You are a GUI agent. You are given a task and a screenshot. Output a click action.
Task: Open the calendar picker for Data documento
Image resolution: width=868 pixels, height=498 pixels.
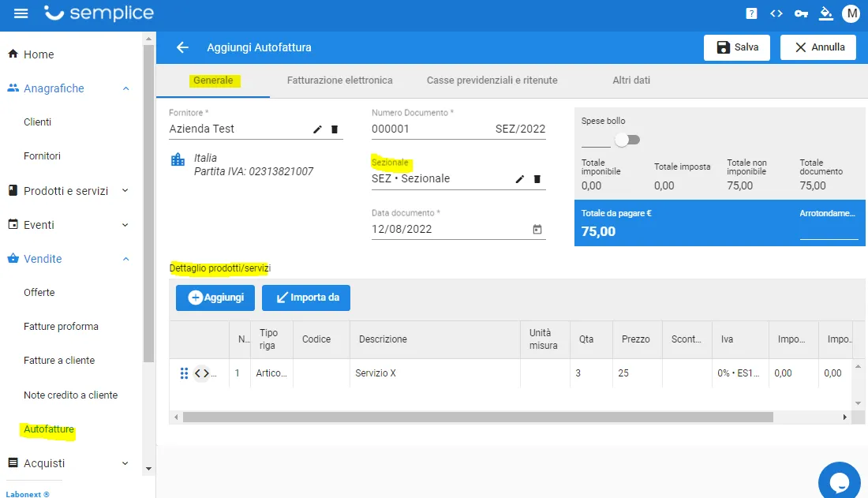click(x=537, y=230)
